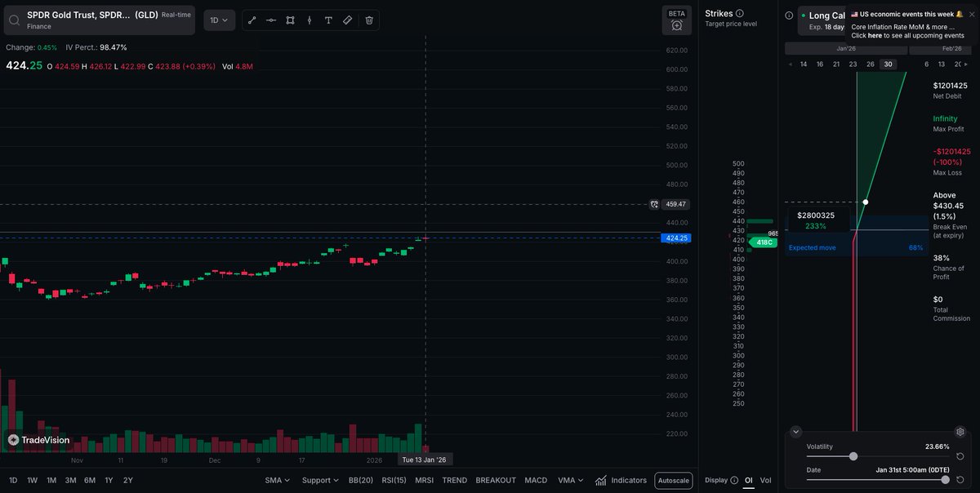Viewport: 980px width, 493px height.
Task: Select the 6M time range
Action: (x=90, y=481)
